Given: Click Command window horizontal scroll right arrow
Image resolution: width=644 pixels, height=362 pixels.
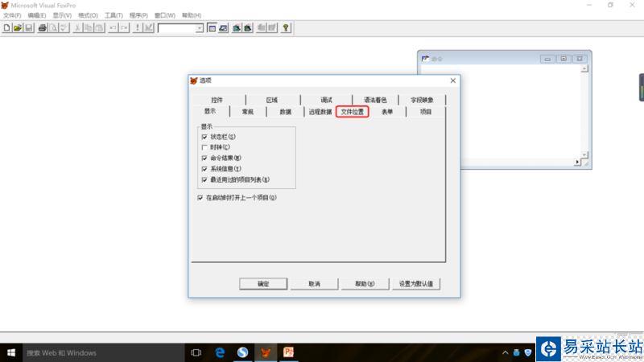Looking at the screenshot, I should click(577, 162).
